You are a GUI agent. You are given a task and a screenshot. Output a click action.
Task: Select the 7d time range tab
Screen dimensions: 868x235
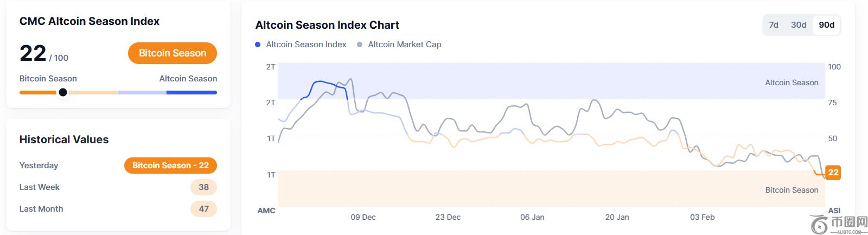point(774,25)
